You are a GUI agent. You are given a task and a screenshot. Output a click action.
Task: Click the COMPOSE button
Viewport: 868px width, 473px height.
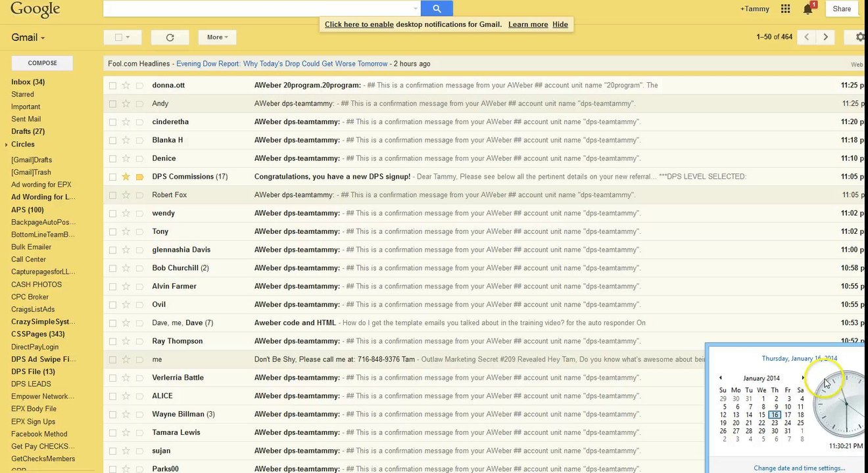42,63
